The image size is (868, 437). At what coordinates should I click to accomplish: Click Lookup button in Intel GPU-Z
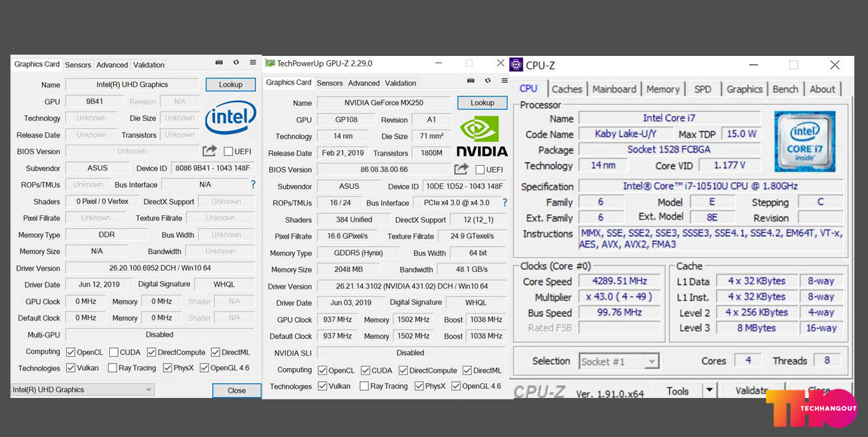(x=231, y=85)
